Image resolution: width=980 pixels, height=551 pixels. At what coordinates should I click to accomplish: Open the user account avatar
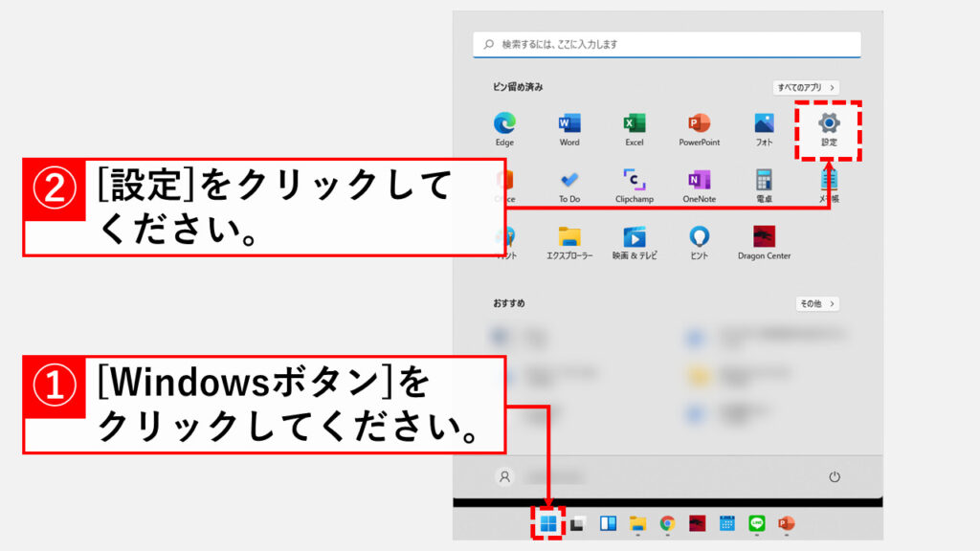click(x=504, y=476)
